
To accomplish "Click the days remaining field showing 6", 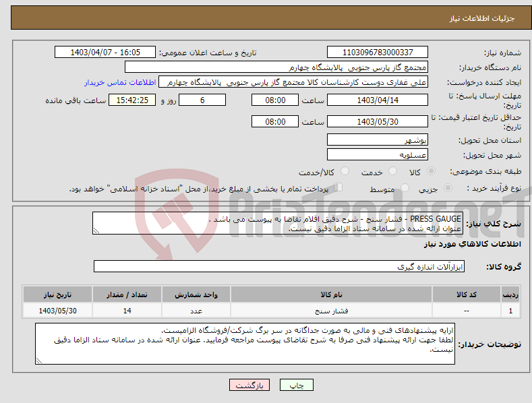I will point(202,100).
